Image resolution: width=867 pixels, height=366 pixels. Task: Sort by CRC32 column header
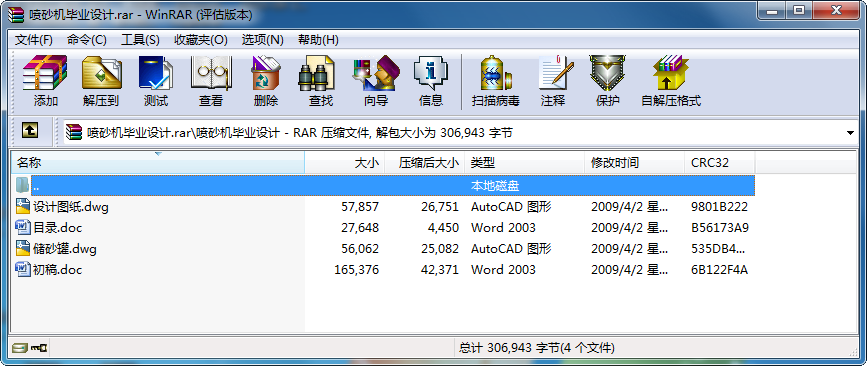coord(719,163)
